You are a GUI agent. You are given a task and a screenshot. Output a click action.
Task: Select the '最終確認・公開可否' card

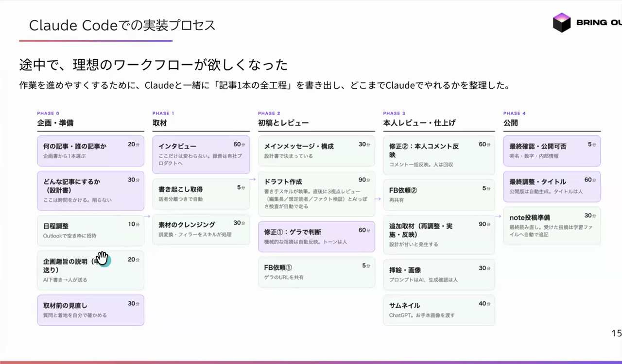click(552, 151)
